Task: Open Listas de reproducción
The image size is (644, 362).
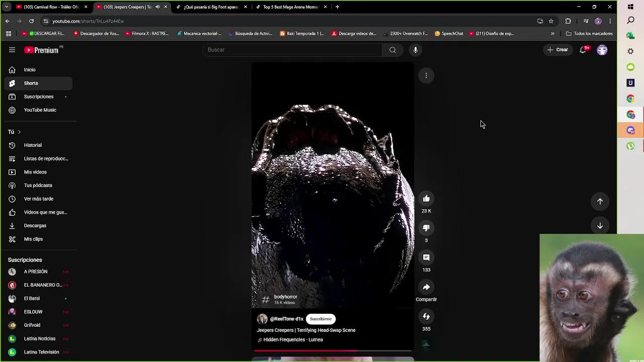Action: 38,159
